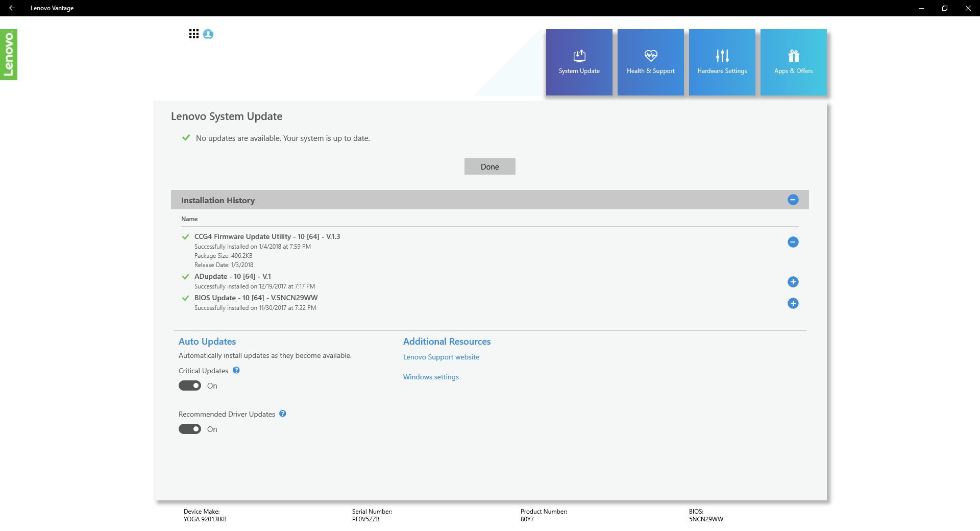Open the Lenovo Support website link
This screenshot has height=531, width=980.
point(441,356)
